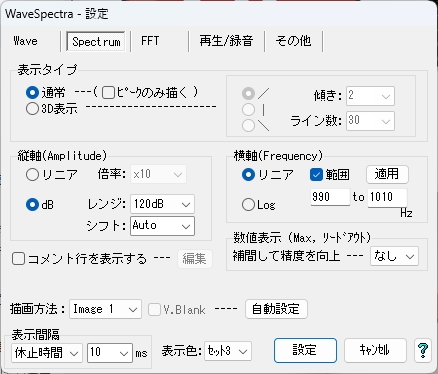Choose リニア for the Amplitude axis

click(32, 175)
